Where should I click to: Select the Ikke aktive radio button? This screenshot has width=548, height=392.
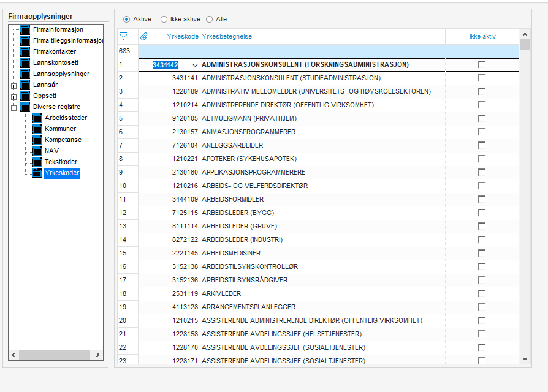[164, 19]
